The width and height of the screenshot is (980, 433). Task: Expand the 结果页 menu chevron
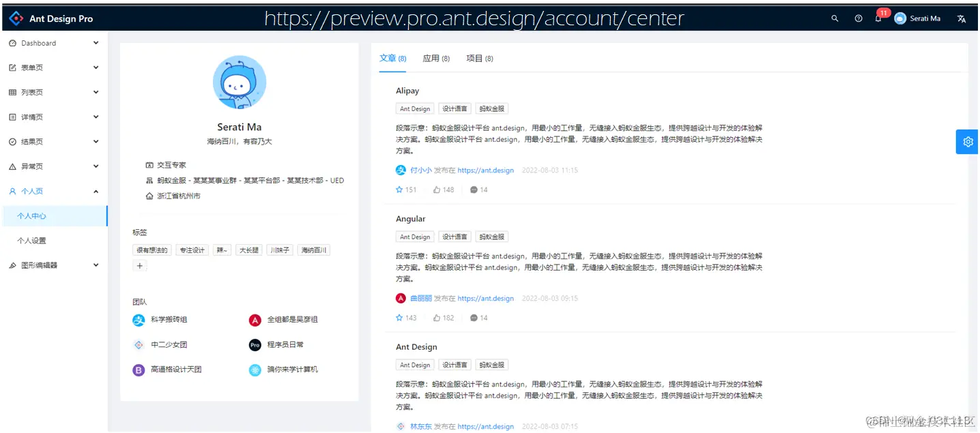pos(96,142)
